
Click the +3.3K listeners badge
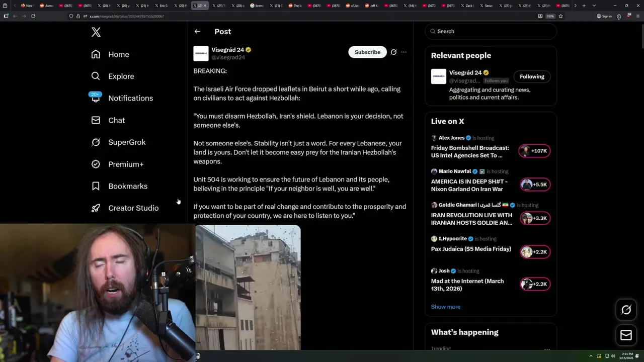tap(535, 218)
